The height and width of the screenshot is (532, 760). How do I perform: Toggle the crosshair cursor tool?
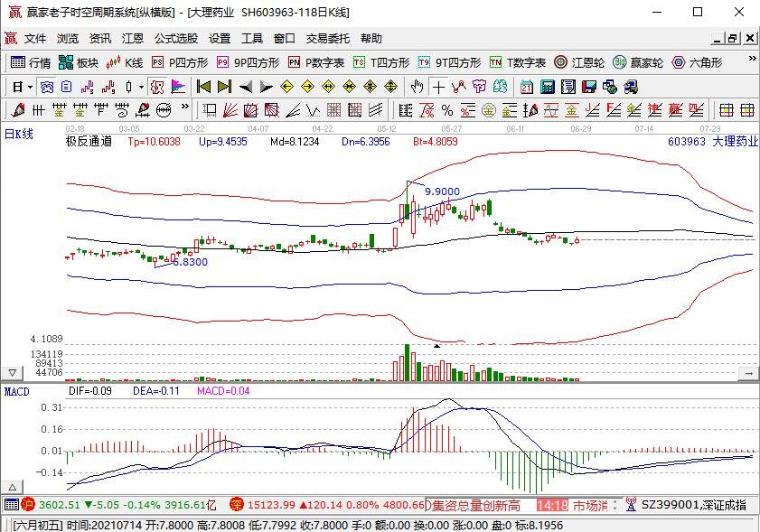tap(438, 88)
